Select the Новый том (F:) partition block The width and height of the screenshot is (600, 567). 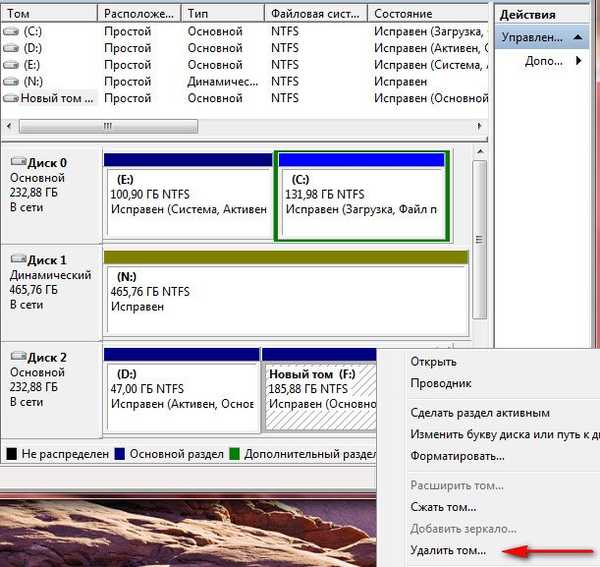click(319, 390)
